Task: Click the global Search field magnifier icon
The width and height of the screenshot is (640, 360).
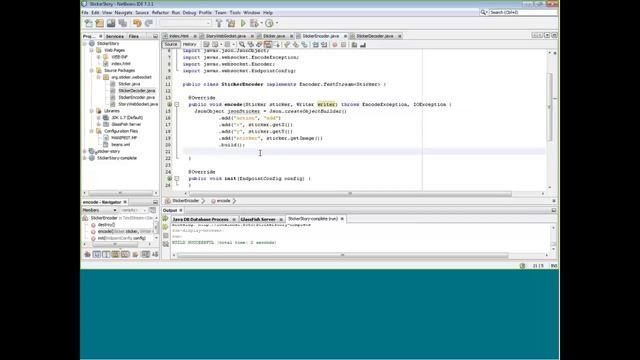Action: click(483, 13)
